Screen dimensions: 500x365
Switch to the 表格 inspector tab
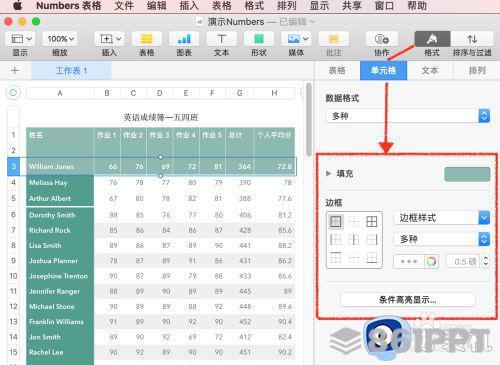(x=337, y=70)
